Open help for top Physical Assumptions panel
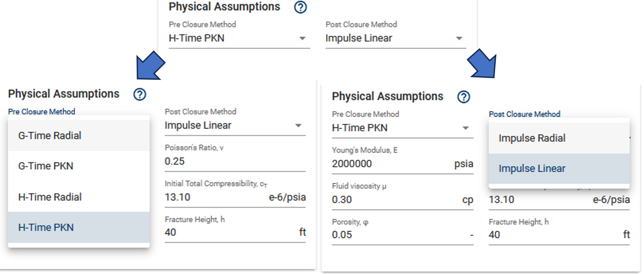This screenshot has width=644, height=274. point(300,7)
